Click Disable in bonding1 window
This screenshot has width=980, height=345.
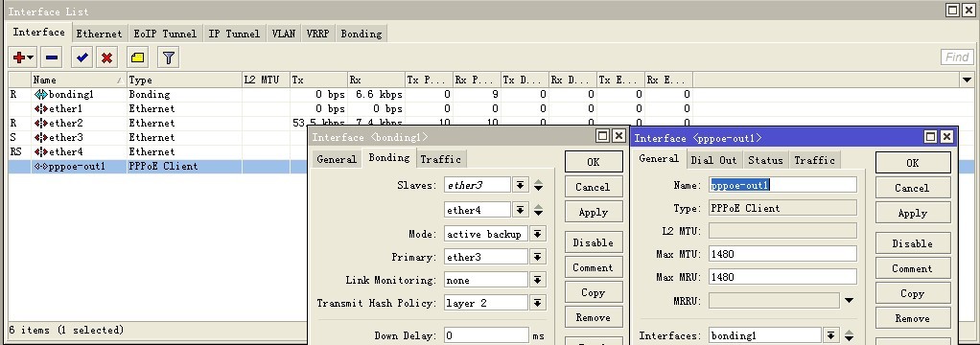[x=594, y=242]
